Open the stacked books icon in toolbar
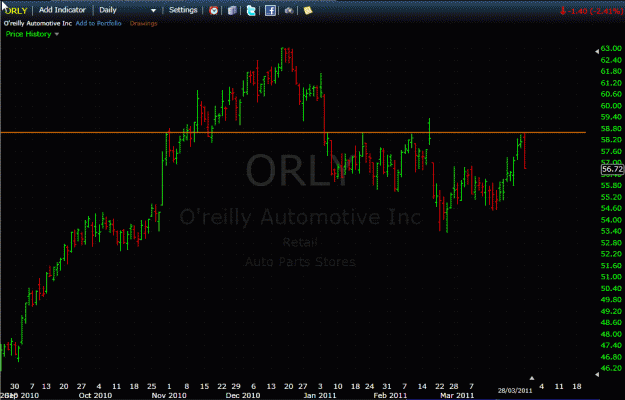The image size is (625, 400). (232, 10)
